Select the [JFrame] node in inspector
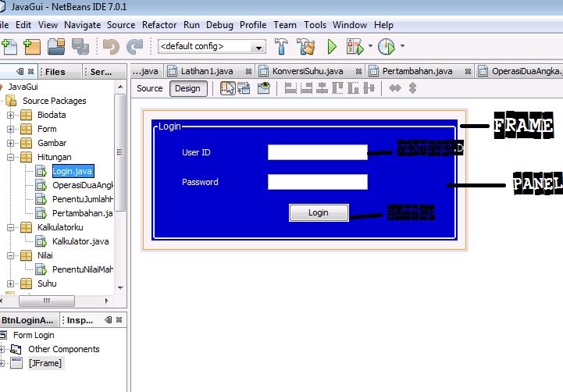 tap(45, 363)
